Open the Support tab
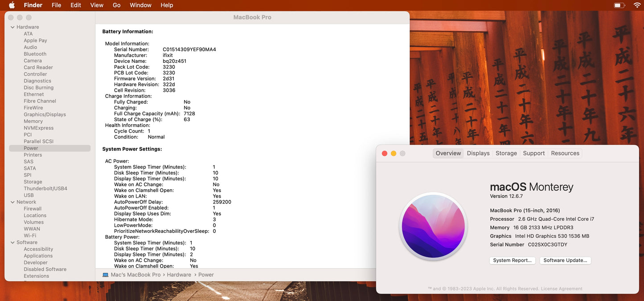The image size is (644, 301). coord(534,153)
